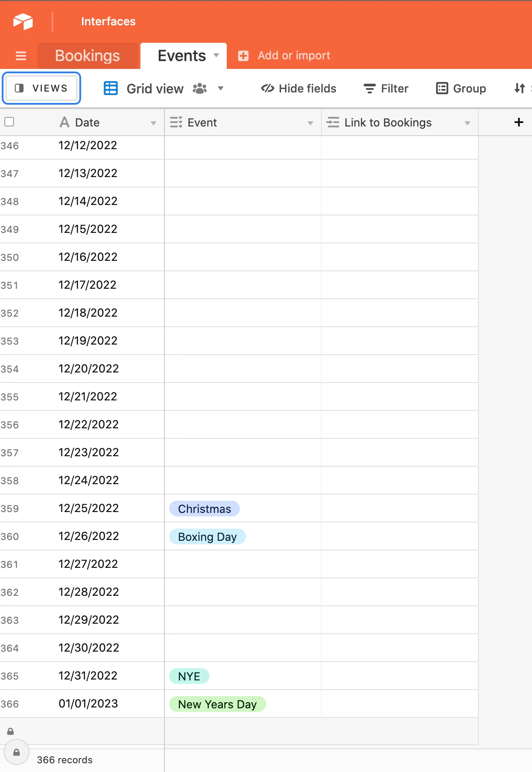Viewport: 532px width, 772px height.
Task: Click the Boxing Day event tag
Action: click(x=207, y=536)
